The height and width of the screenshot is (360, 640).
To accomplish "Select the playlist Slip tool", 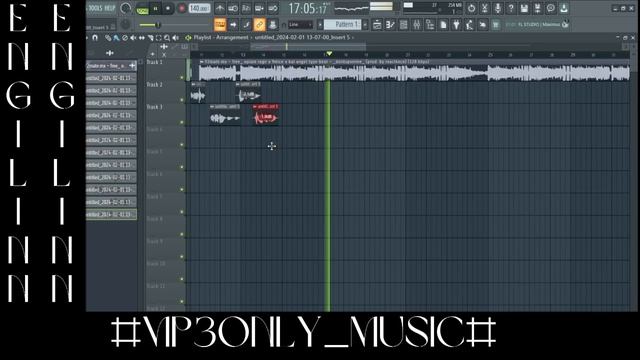I will point(142,38).
